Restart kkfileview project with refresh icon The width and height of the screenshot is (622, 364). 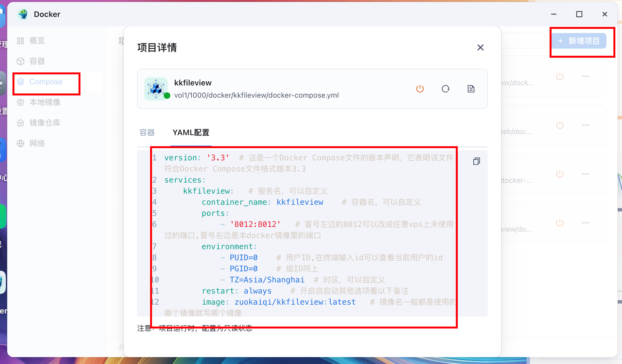446,89
